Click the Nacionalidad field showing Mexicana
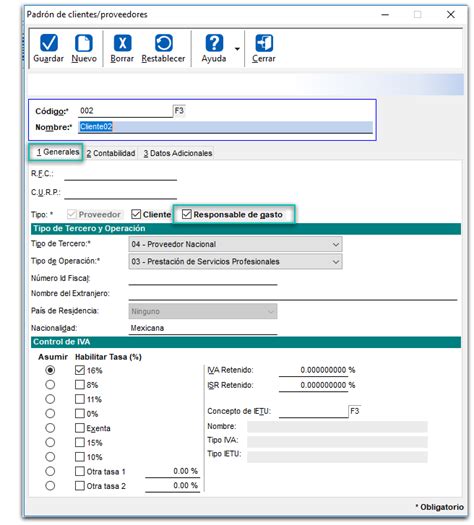The width and height of the screenshot is (474, 525). [x=203, y=328]
